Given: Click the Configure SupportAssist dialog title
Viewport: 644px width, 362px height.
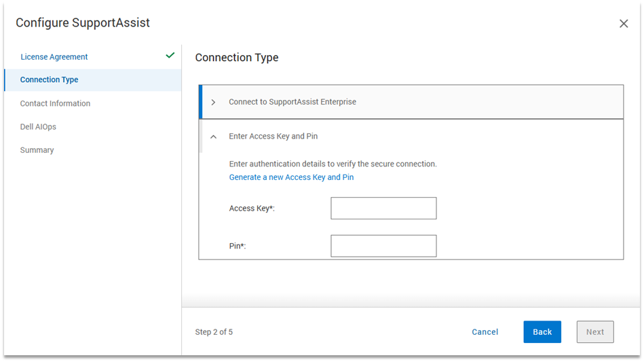Looking at the screenshot, I should tap(83, 23).
